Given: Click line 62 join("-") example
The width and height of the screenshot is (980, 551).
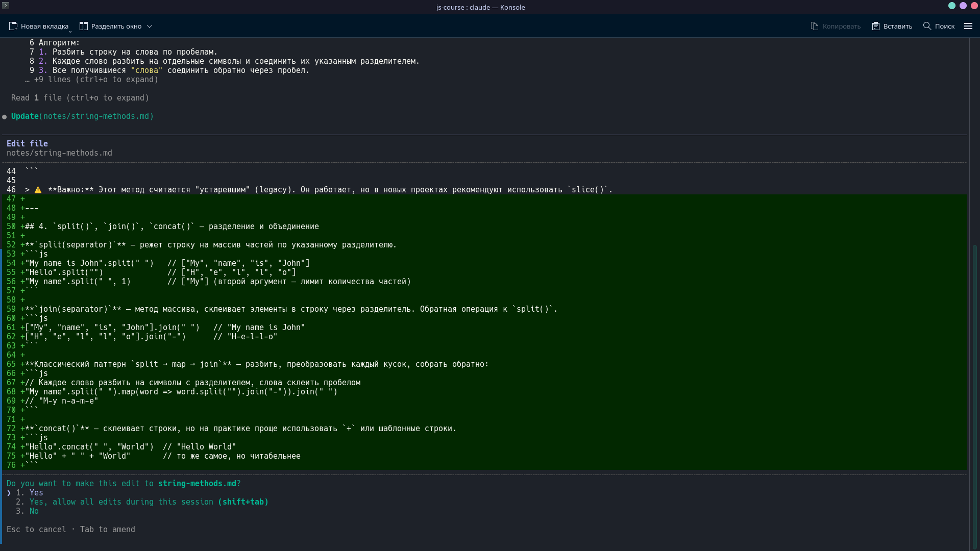Looking at the screenshot, I should pyautogui.click(x=151, y=337).
